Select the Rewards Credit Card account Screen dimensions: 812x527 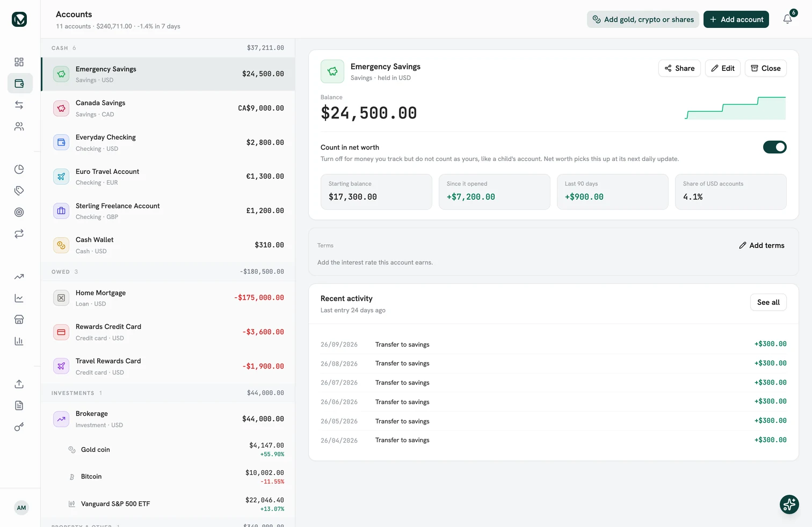pyautogui.click(x=168, y=332)
